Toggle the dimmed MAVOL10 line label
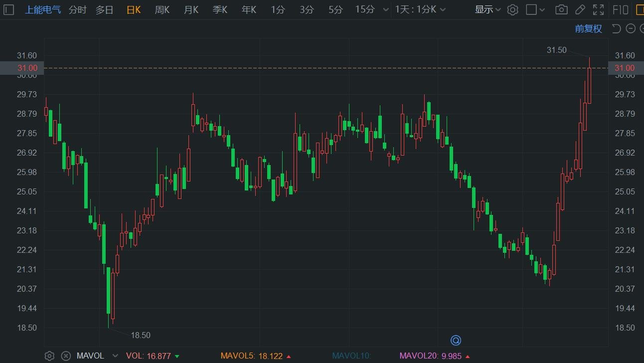Screen dimensions: 644x363 [352, 356]
